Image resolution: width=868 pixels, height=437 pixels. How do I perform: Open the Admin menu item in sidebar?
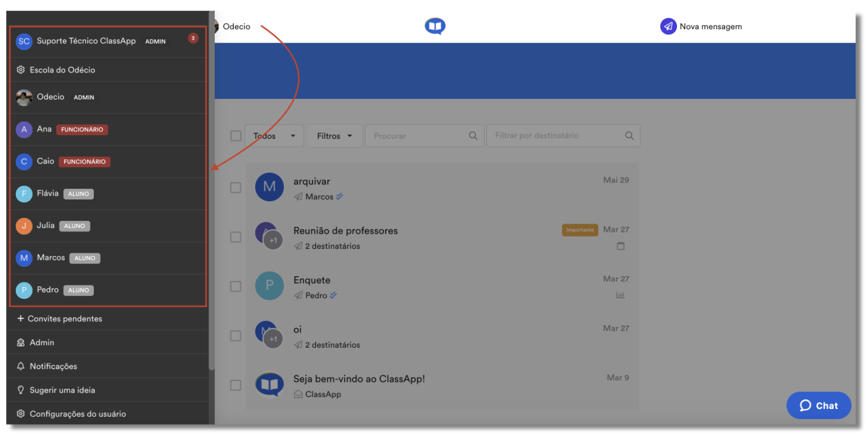point(107,342)
